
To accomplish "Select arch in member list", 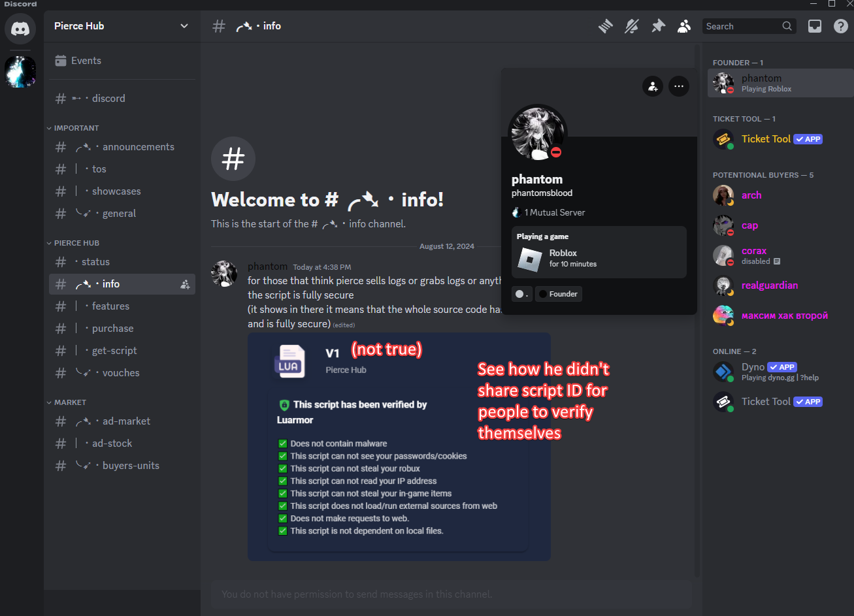I will [x=780, y=195].
